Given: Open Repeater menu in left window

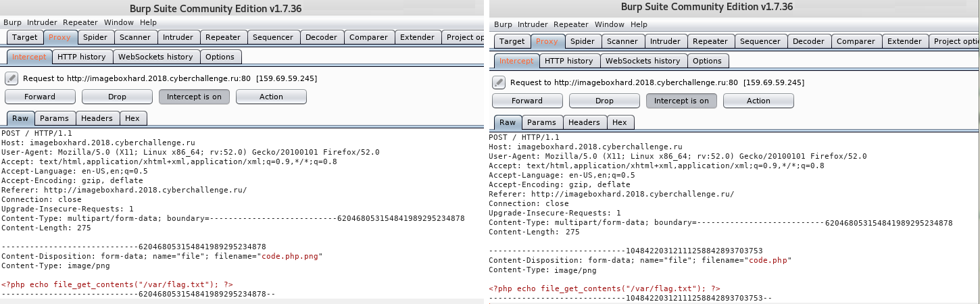Looking at the screenshot, I should pos(80,22).
